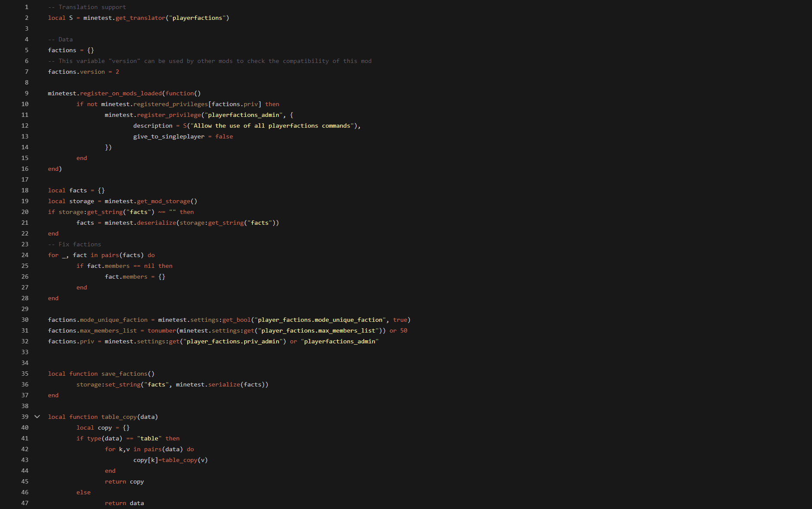Click the deserialize call on line 21

click(156, 223)
